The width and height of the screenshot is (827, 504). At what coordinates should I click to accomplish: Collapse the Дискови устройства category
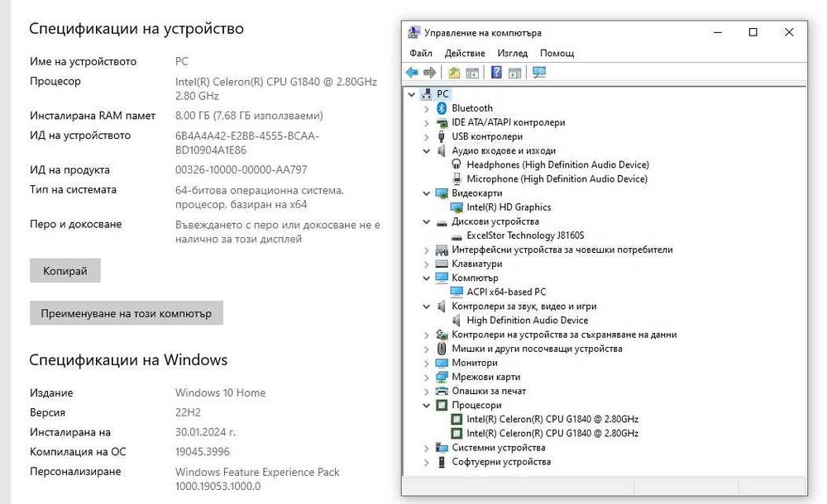click(427, 221)
